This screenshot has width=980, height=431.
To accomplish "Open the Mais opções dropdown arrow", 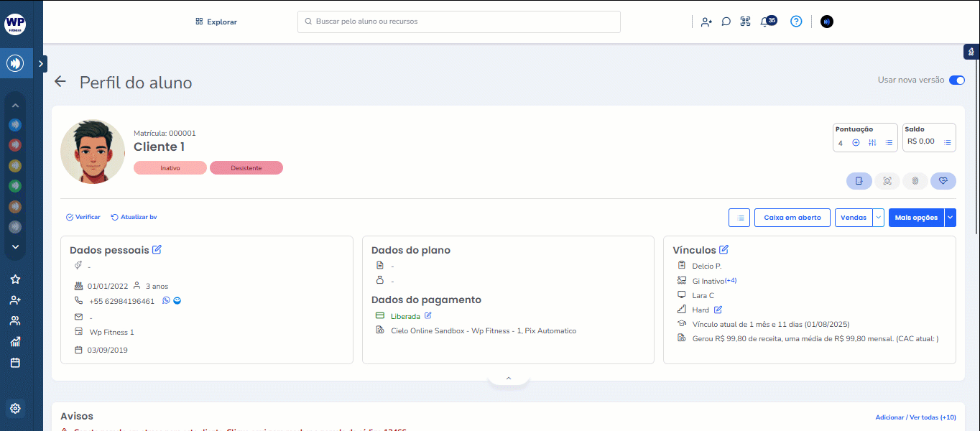I will tap(951, 218).
